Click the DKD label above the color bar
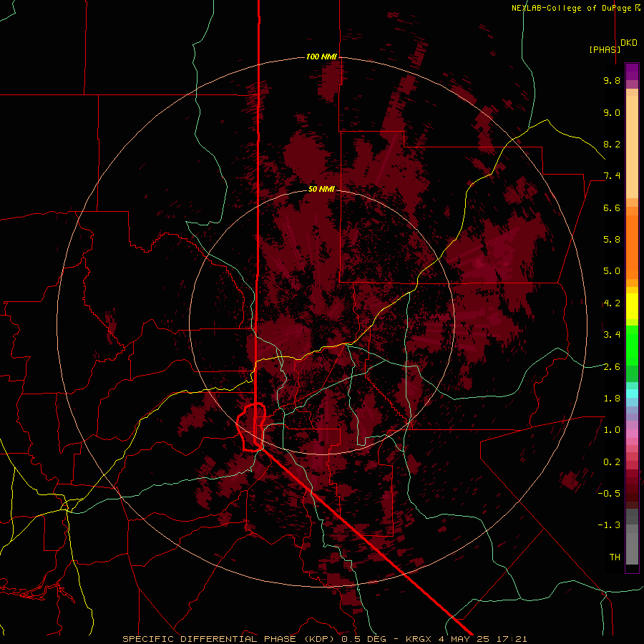644x644 pixels. tap(629, 43)
